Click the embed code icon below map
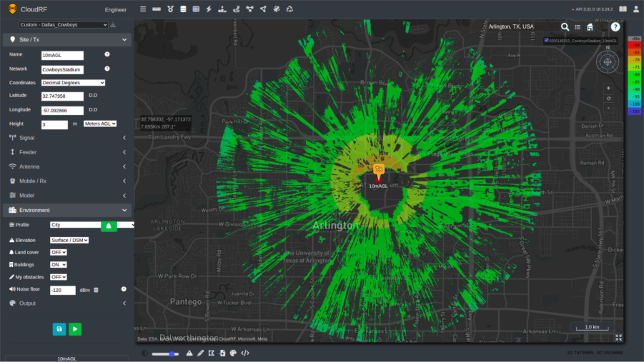644x362 pixels. coord(244,353)
